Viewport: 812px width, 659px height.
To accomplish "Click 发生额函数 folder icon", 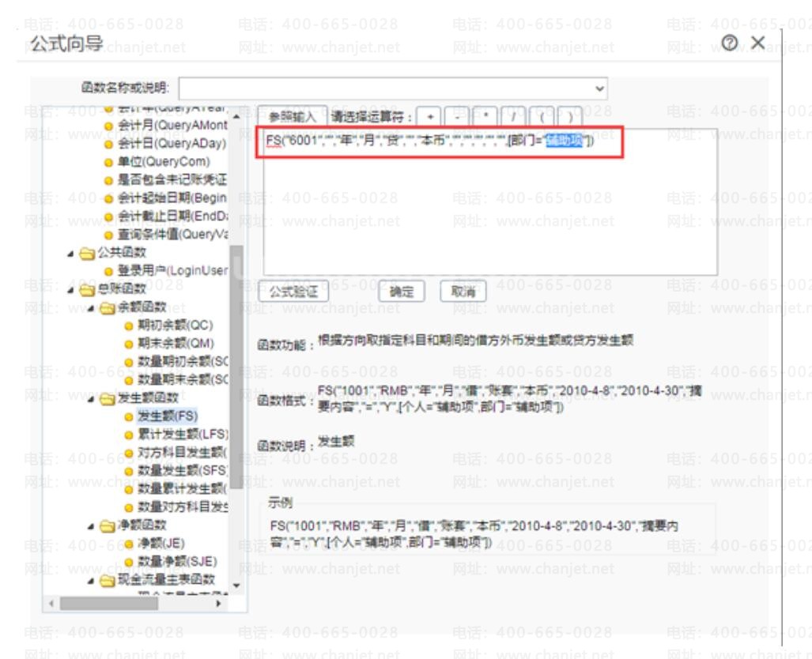I will click(x=108, y=398).
